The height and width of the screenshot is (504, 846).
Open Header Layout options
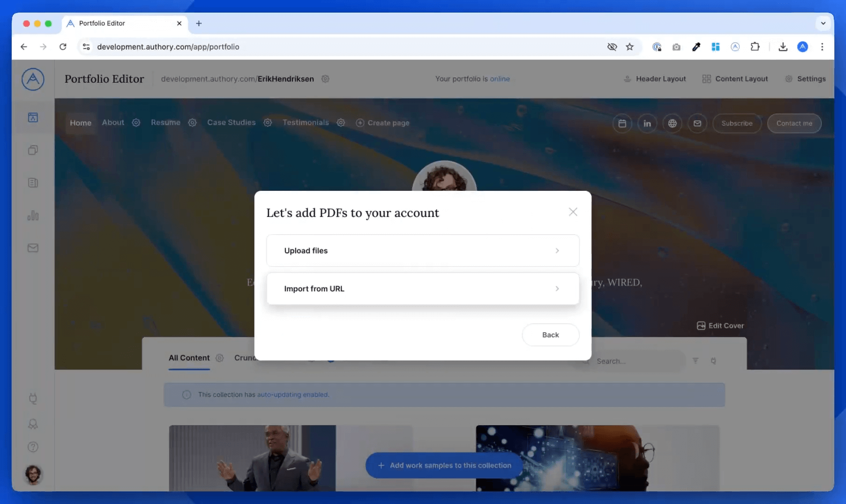655,79
